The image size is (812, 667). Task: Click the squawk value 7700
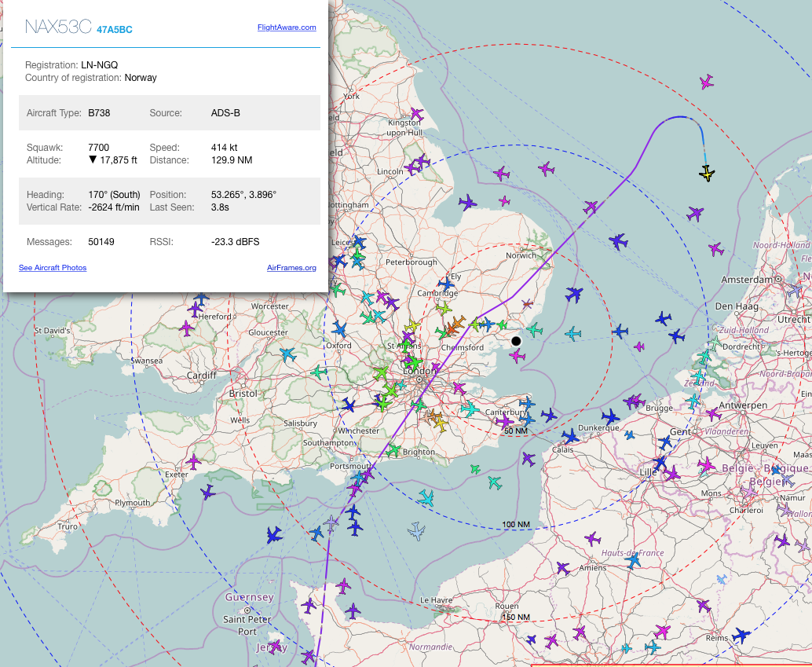coord(98,147)
